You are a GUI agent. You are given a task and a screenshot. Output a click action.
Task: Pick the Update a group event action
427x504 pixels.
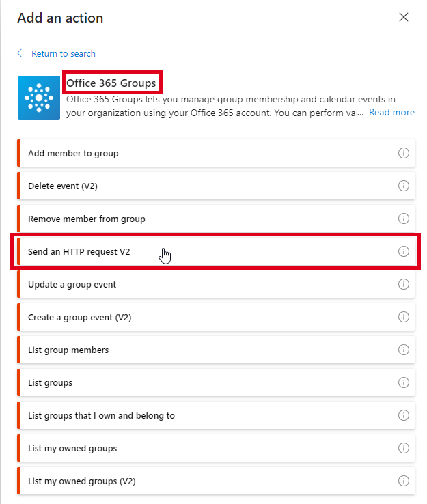(x=72, y=285)
